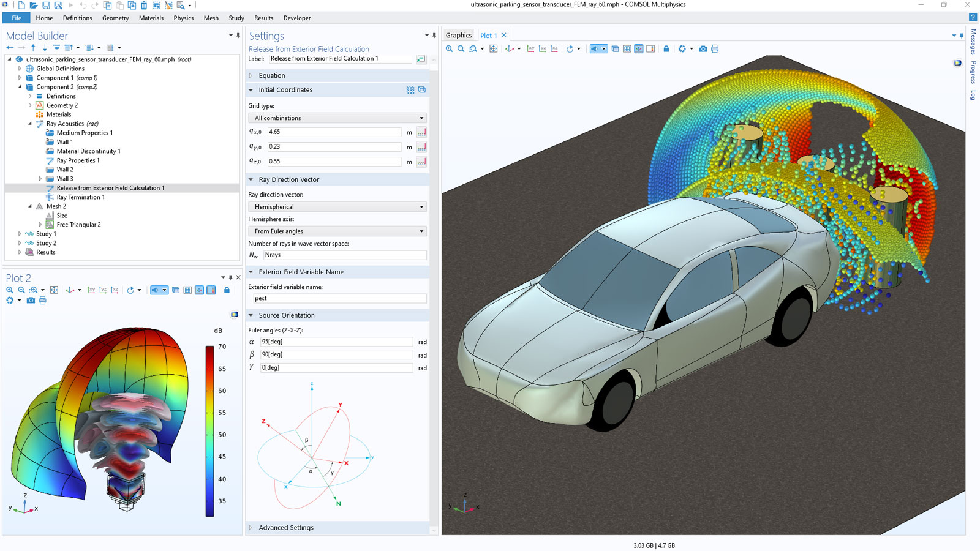This screenshot has width=980, height=551.
Task: Expand the Advanced Settings section
Action: [x=285, y=527]
